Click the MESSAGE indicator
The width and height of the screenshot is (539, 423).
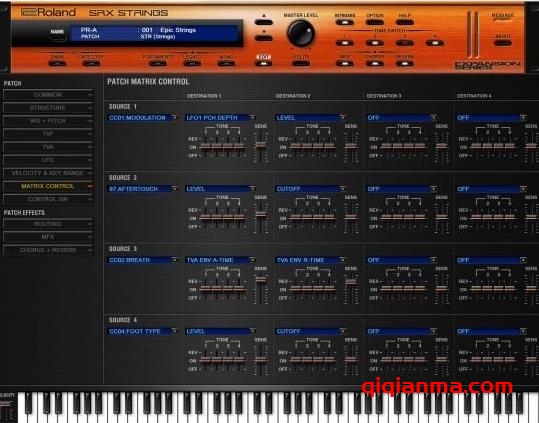(x=502, y=17)
